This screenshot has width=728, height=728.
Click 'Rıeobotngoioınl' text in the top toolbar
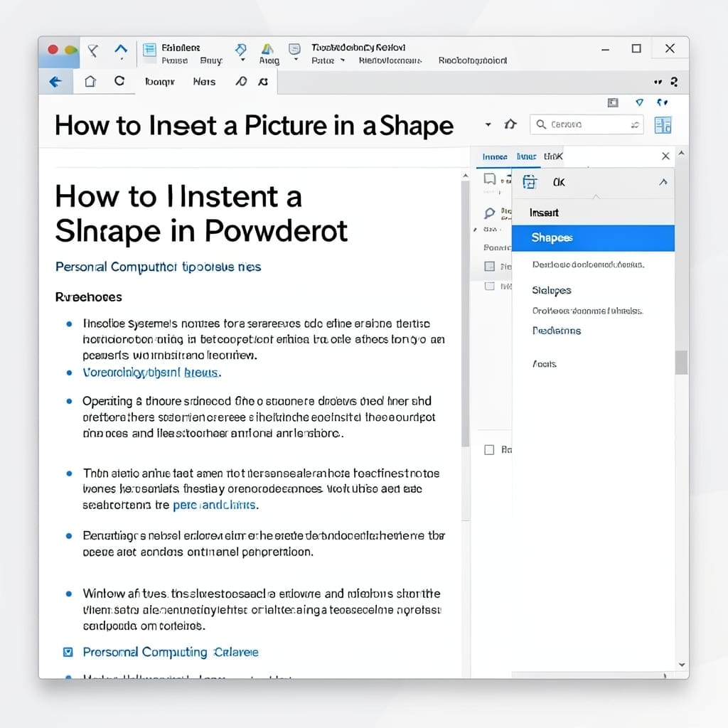[x=473, y=60]
